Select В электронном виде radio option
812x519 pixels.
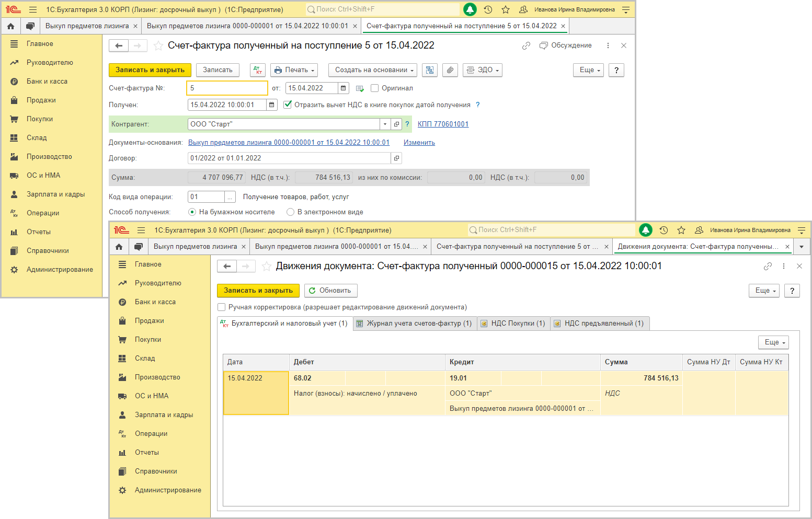point(290,212)
